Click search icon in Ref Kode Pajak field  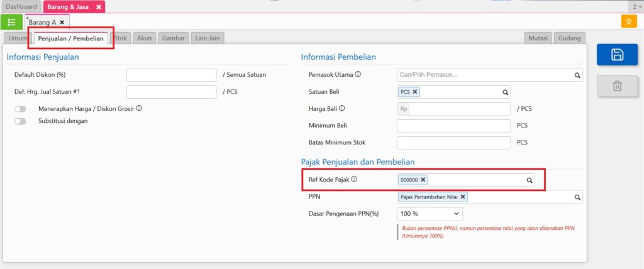click(x=530, y=180)
